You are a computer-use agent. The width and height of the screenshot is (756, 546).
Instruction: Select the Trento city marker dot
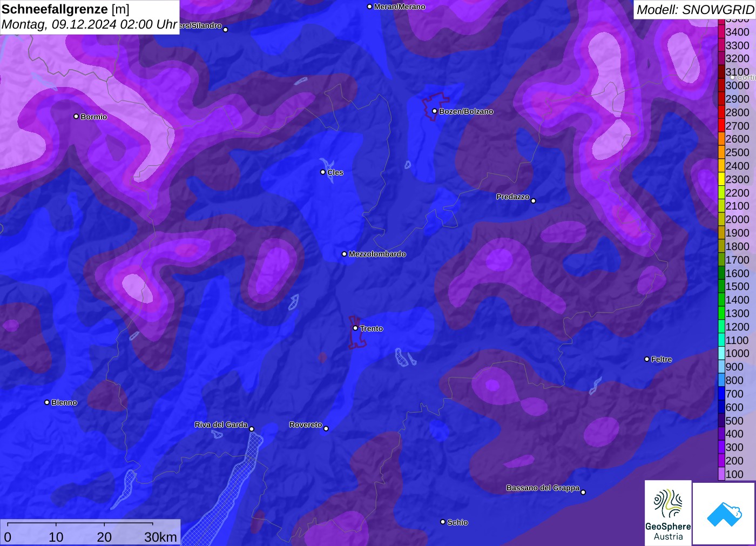point(355,328)
